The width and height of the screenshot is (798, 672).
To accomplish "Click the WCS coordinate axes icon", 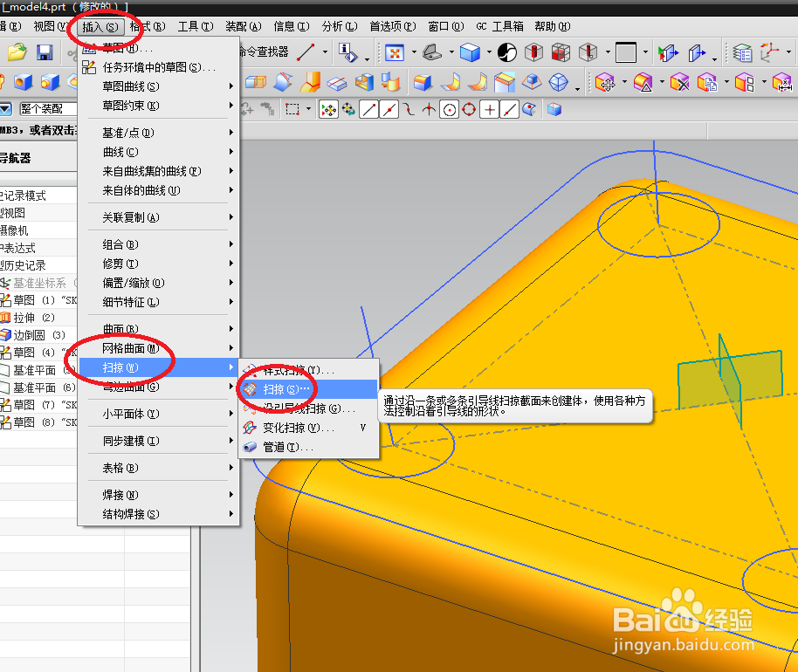I will point(769,52).
